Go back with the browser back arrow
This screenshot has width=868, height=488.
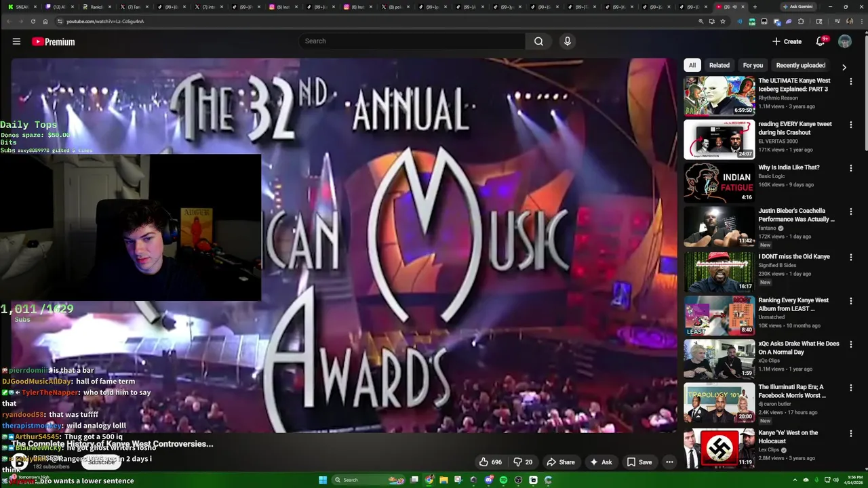pos(9,21)
